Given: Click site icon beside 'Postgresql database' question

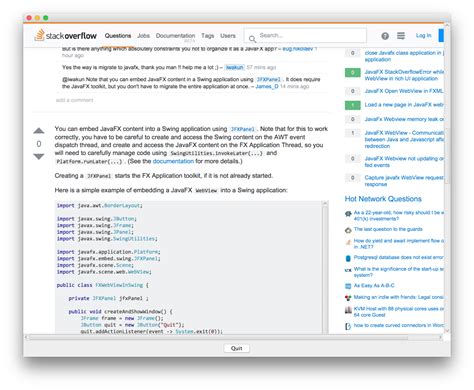Looking at the screenshot, I should [348, 258].
